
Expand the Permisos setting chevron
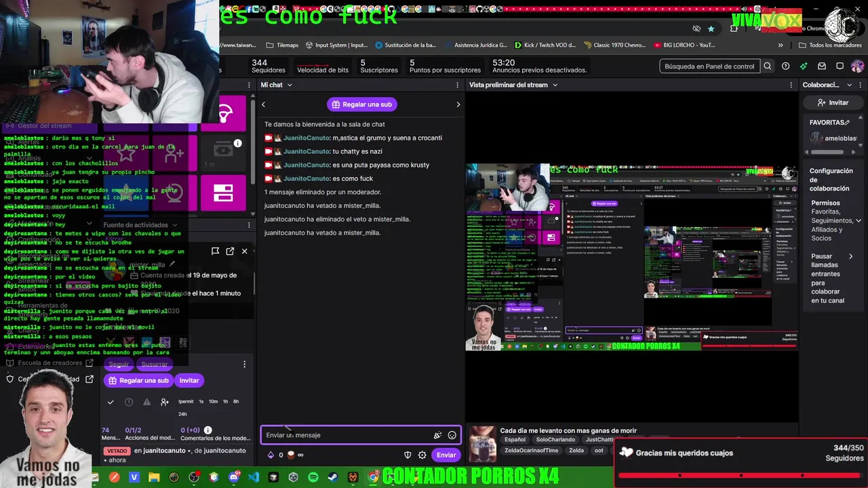pyautogui.click(x=859, y=221)
